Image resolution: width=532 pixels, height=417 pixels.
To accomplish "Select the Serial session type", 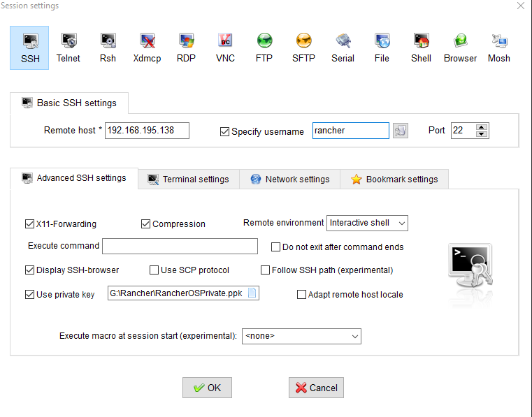I will (343, 47).
